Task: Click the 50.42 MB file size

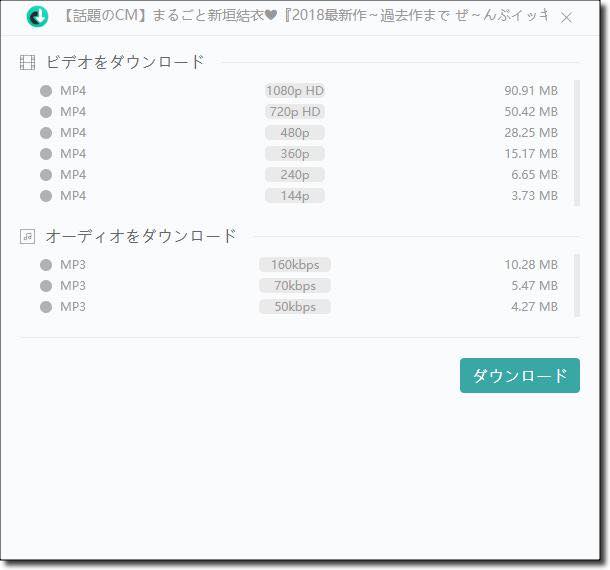Action: (531, 112)
